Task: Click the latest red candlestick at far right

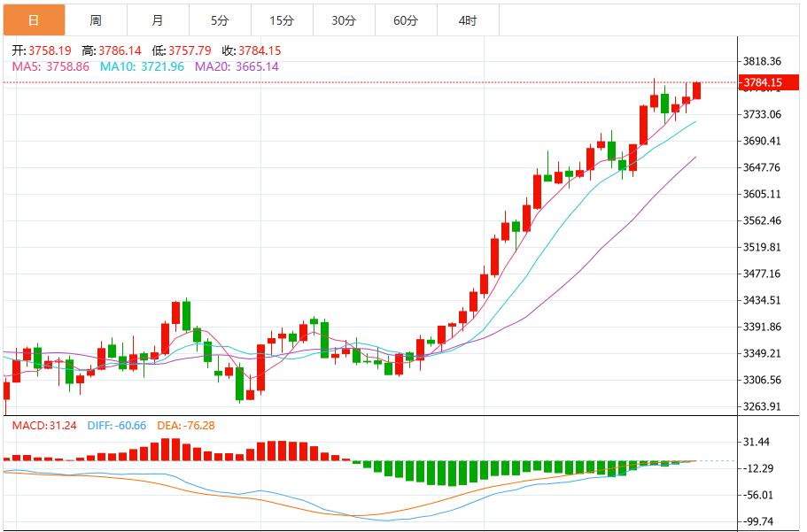Action: (x=697, y=90)
